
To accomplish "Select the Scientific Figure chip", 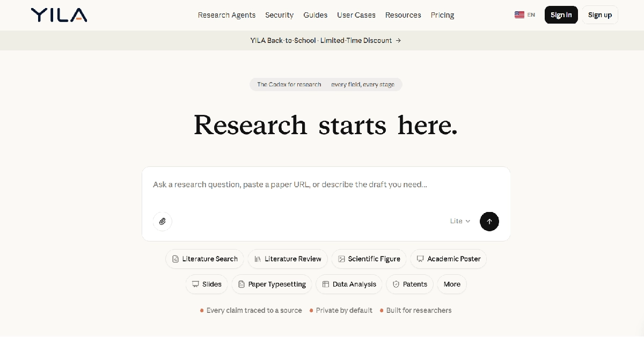I will [369, 259].
